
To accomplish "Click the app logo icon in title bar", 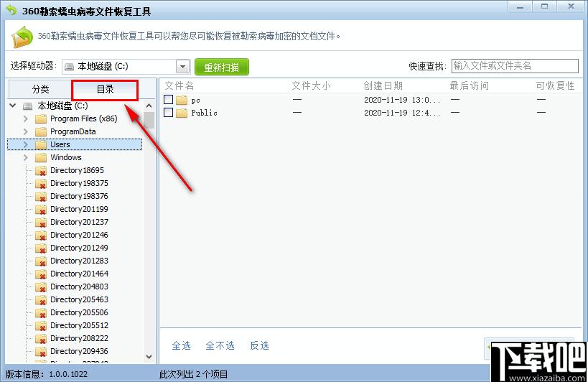I will 11,10.
